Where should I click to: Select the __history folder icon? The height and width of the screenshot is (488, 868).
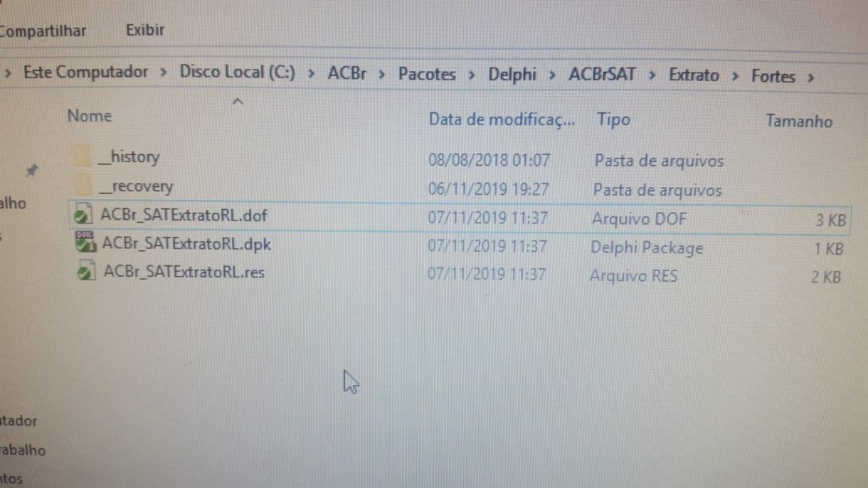pyautogui.click(x=81, y=157)
